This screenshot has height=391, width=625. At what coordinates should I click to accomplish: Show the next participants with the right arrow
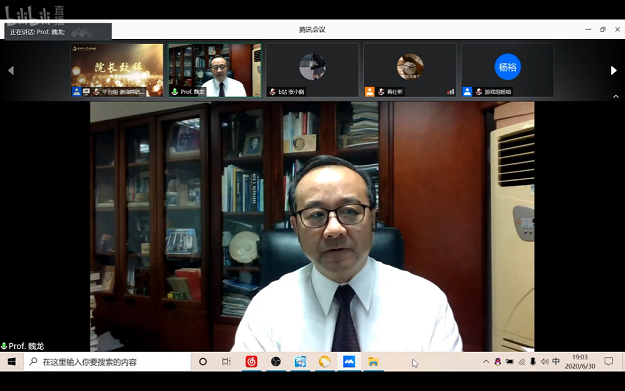tap(614, 71)
